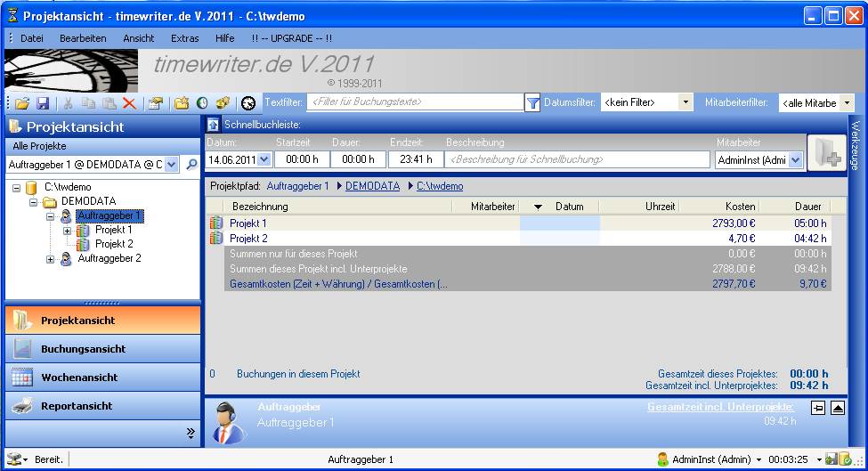Screen dimensions: 868x471
Task: Click the !! -- UPGRADE -- !! menu
Action: tap(291, 38)
